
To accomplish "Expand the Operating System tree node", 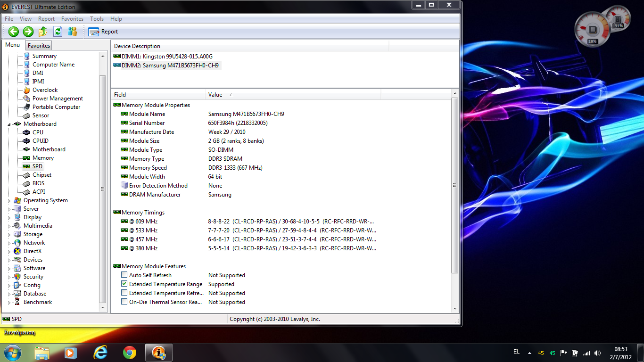I will click(9, 201).
